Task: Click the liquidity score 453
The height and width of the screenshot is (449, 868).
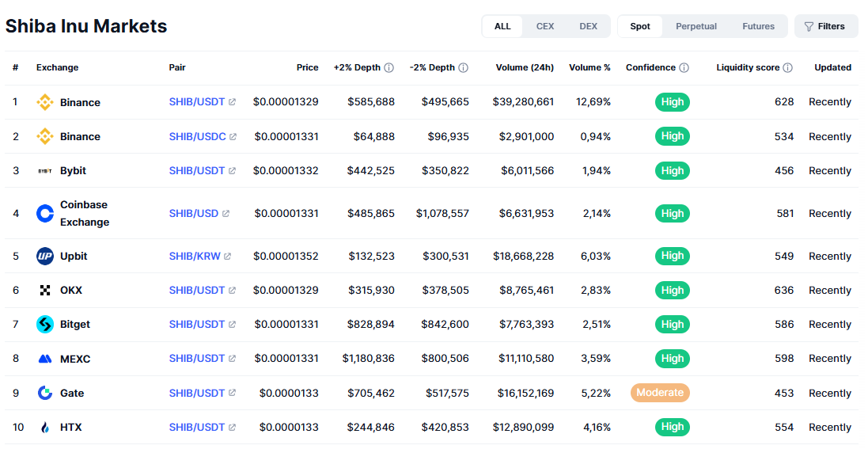Action: pyautogui.click(x=784, y=393)
